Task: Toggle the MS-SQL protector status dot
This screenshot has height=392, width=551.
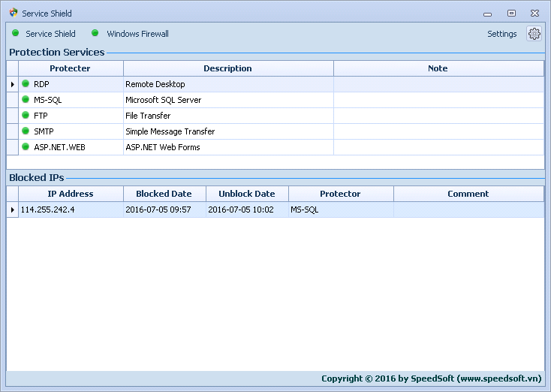Action: coord(26,99)
